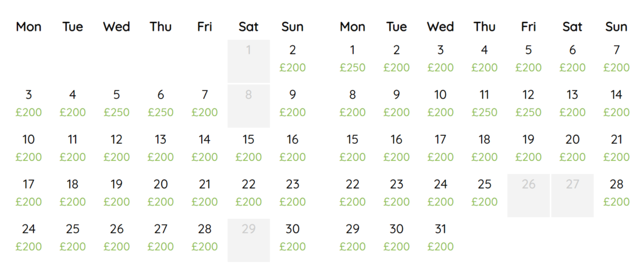The width and height of the screenshot is (644, 280).
Task: Pick Saturday the 22nd priced £200
Action: click(249, 193)
